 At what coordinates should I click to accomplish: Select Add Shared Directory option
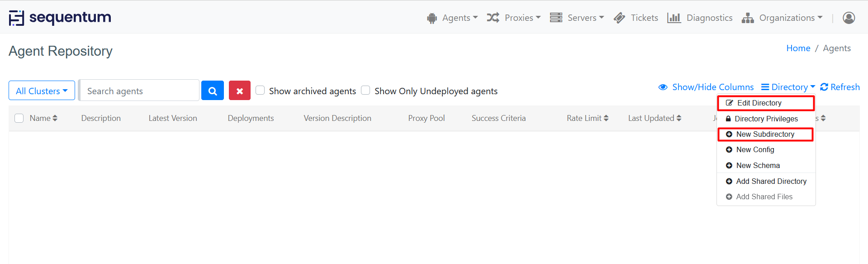pyautogui.click(x=771, y=181)
